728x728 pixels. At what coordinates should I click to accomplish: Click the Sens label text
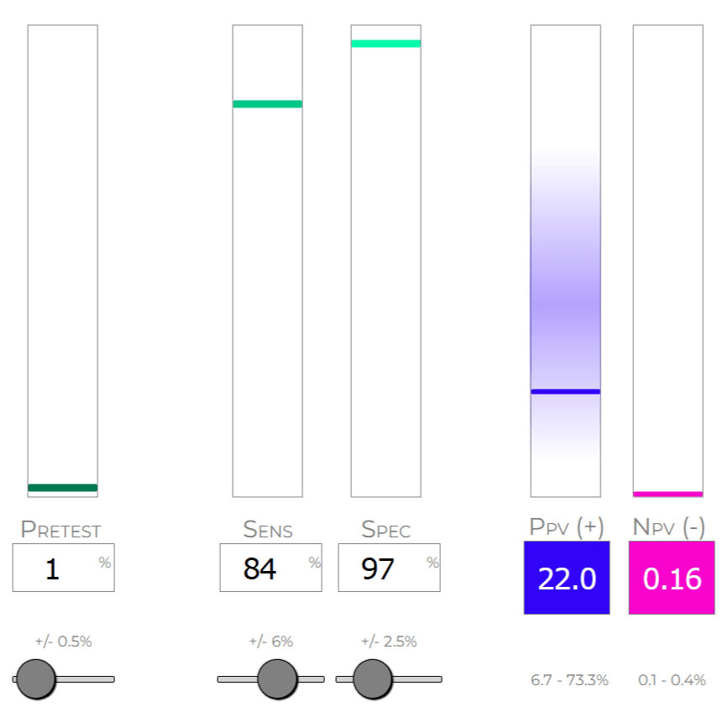pyautogui.click(x=268, y=530)
